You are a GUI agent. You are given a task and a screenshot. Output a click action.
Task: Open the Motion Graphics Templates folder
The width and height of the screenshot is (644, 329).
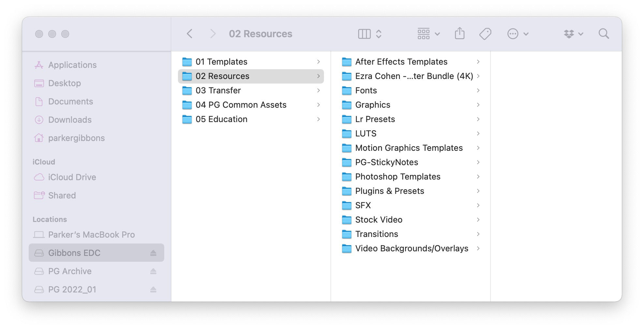pos(411,148)
